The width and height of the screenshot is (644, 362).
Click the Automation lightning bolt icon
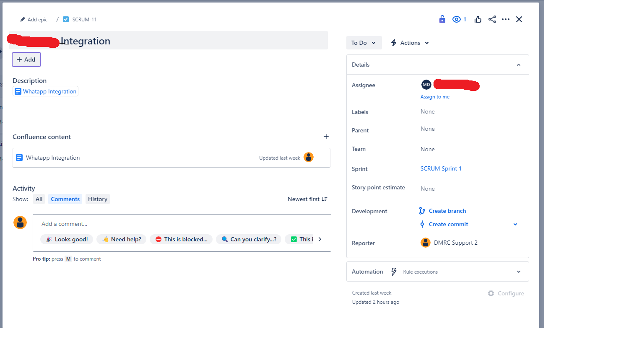coord(394,271)
